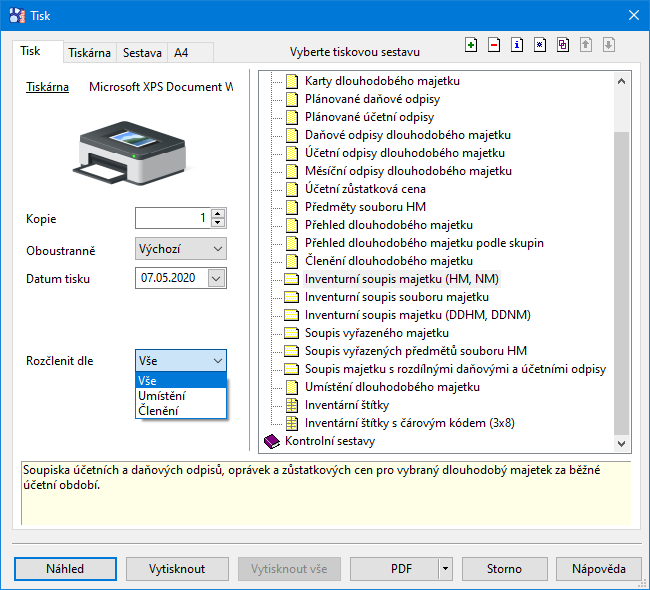The image size is (650, 590).
Task: Click grid icon beside Inventární štítky s čárovým kódem
Action: [x=292, y=423]
